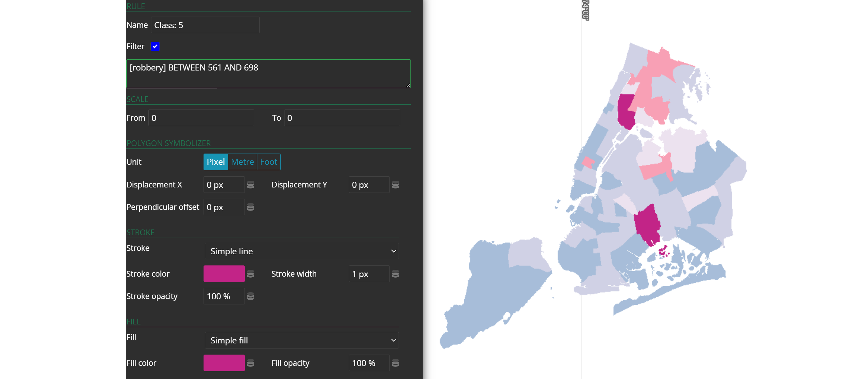Click the robbery filter expression textbox
The image size is (868, 379).
268,74
